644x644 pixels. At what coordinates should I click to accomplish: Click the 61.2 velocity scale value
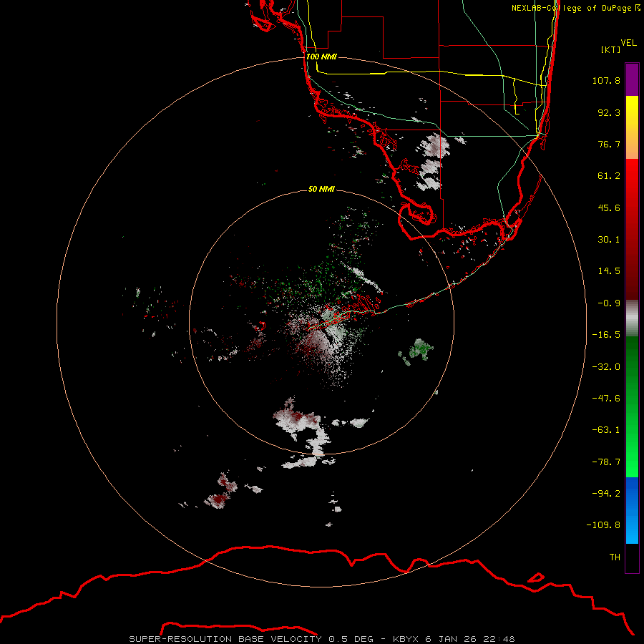tap(609, 176)
